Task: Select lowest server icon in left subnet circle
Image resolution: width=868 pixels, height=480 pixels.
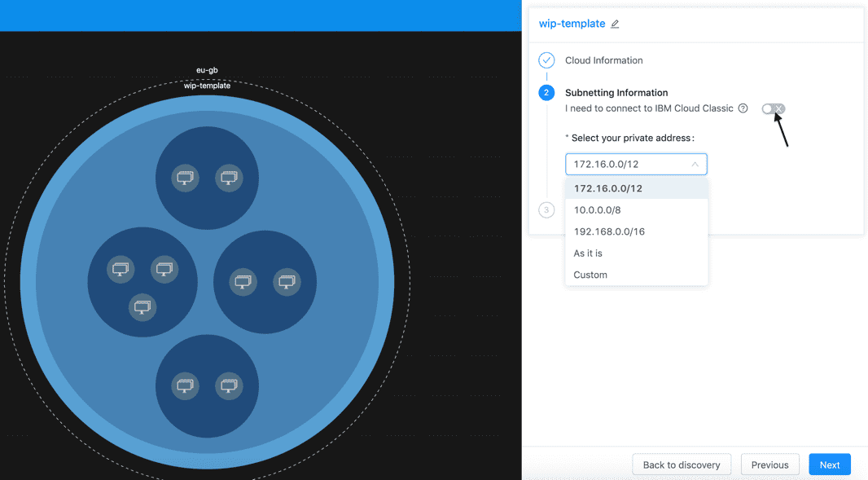Action: (x=142, y=307)
